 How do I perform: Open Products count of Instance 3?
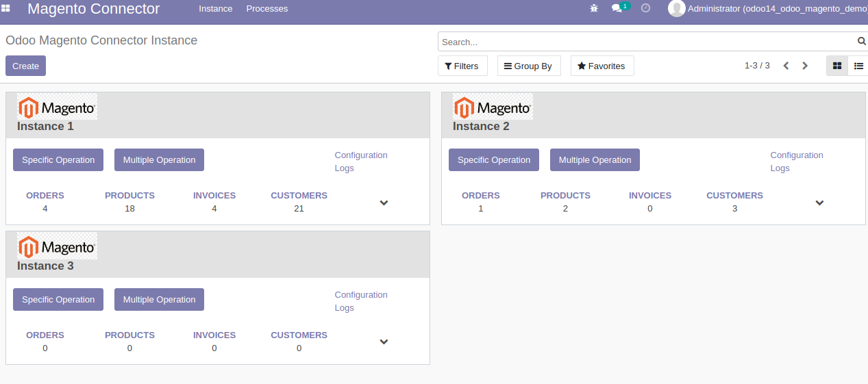click(129, 342)
